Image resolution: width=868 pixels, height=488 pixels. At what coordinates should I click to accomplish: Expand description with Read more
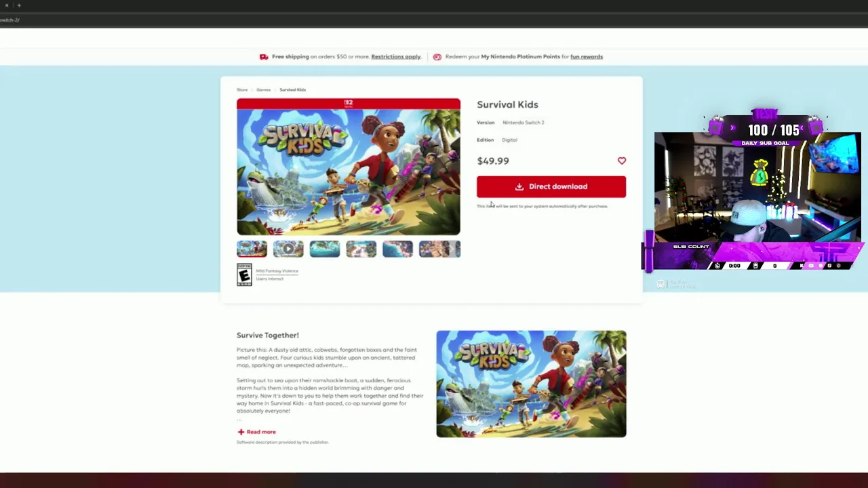tap(256, 432)
